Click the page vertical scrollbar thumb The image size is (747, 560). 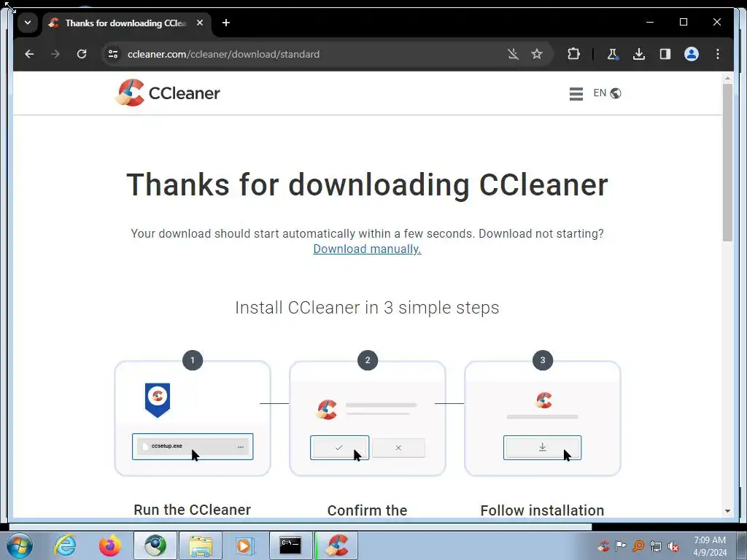coord(727,162)
